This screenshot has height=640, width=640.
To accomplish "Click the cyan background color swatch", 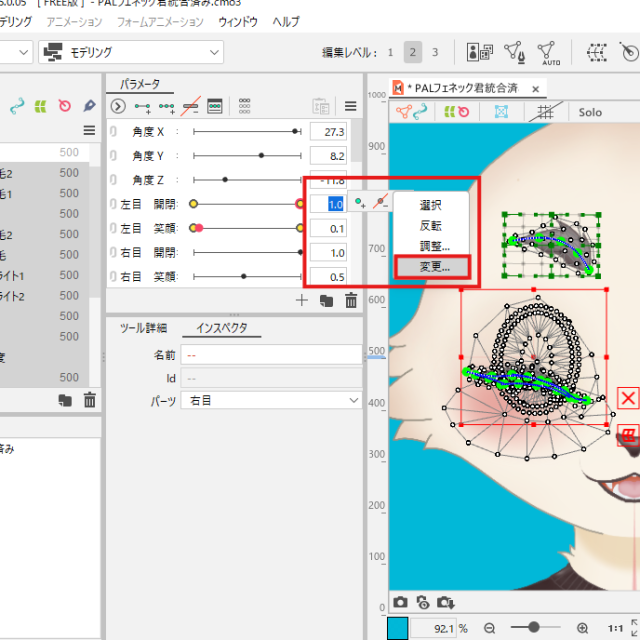I will point(397,628).
